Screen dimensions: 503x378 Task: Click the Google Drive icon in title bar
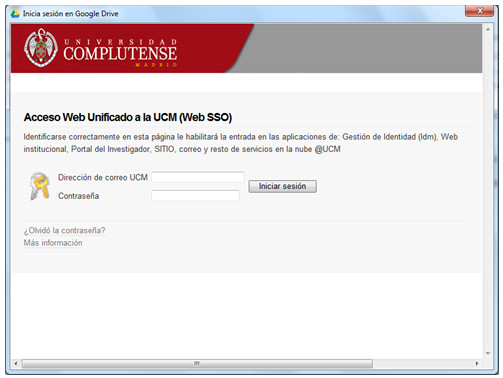(15, 14)
